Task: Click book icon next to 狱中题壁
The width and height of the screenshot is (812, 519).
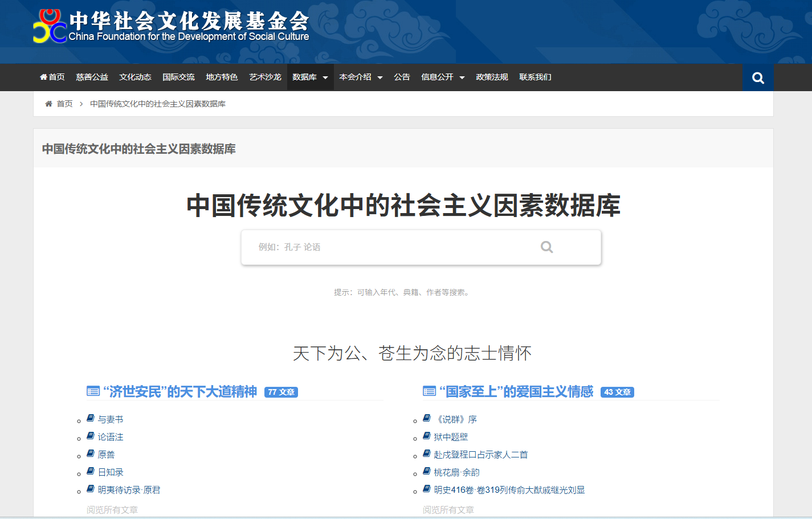Action: pyautogui.click(x=427, y=436)
